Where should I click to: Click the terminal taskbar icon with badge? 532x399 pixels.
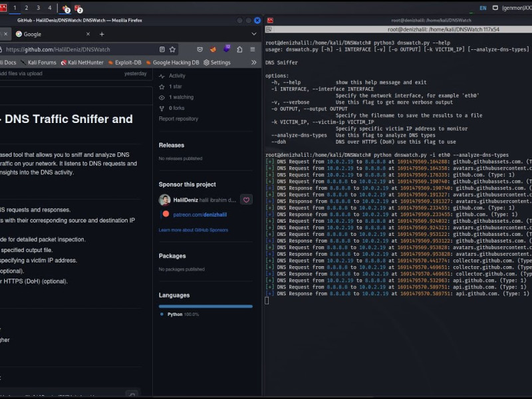point(78,9)
